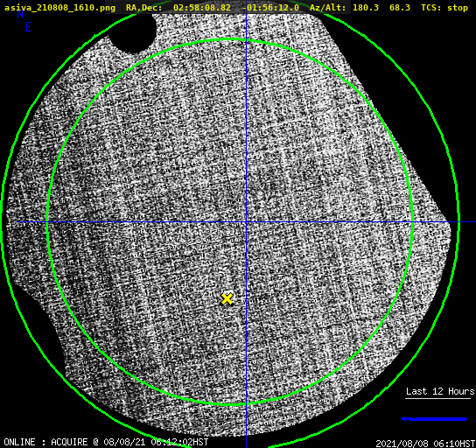Click the azimuth value 180.3
476x448 pixels.
point(366,8)
